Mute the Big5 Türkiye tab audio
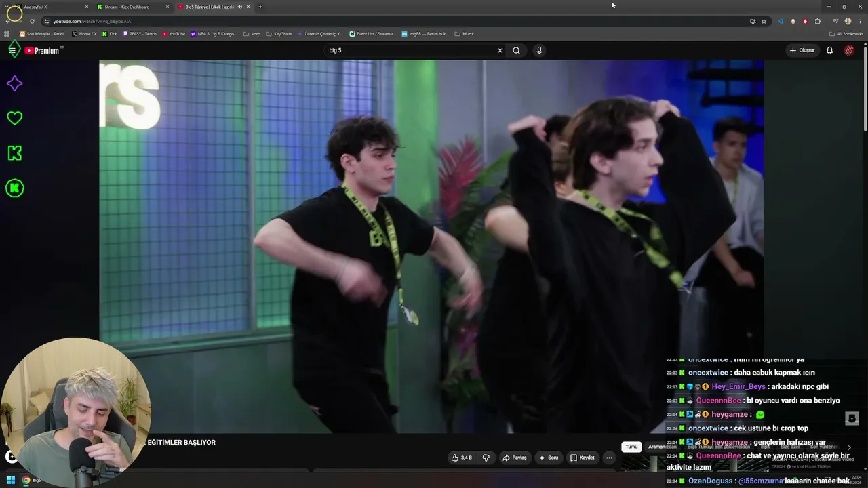The height and width of the screenshot is (488, 868). point(239,7)
